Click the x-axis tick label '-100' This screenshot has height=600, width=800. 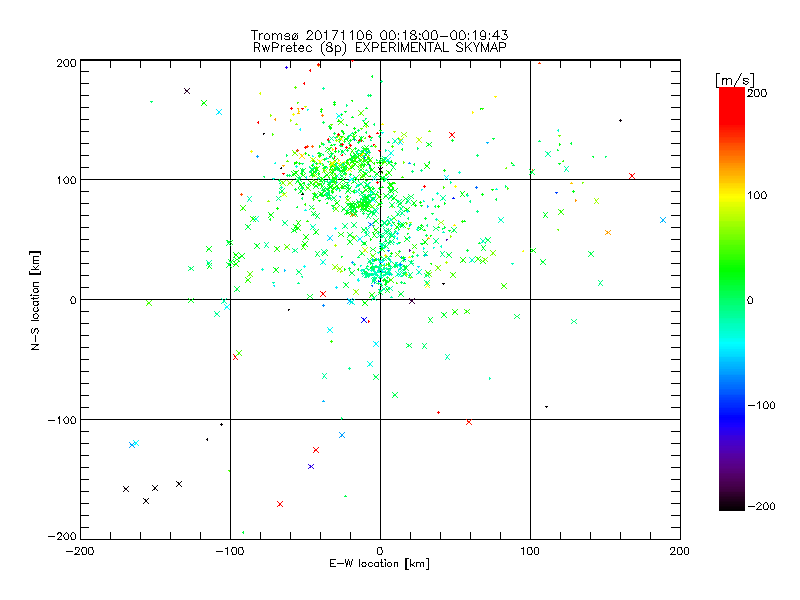point(230,551)
